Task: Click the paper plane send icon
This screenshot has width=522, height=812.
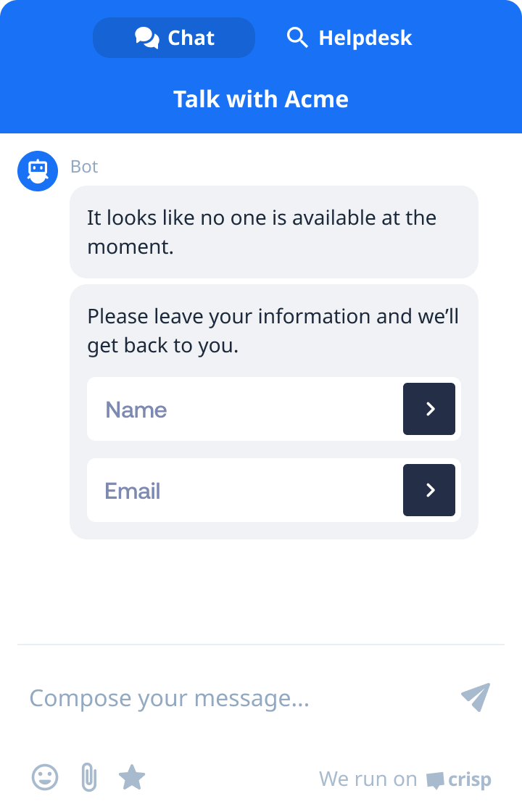Action: click(x=475, y=697)
